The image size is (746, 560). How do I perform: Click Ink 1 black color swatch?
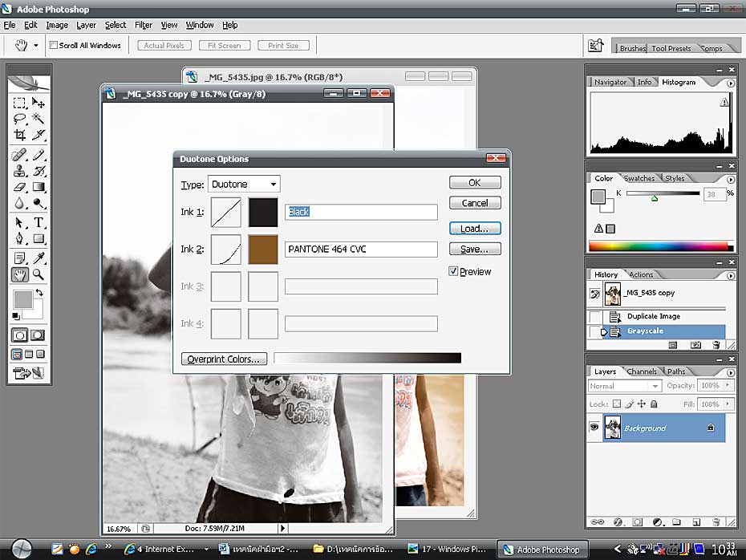coord(263,212)
